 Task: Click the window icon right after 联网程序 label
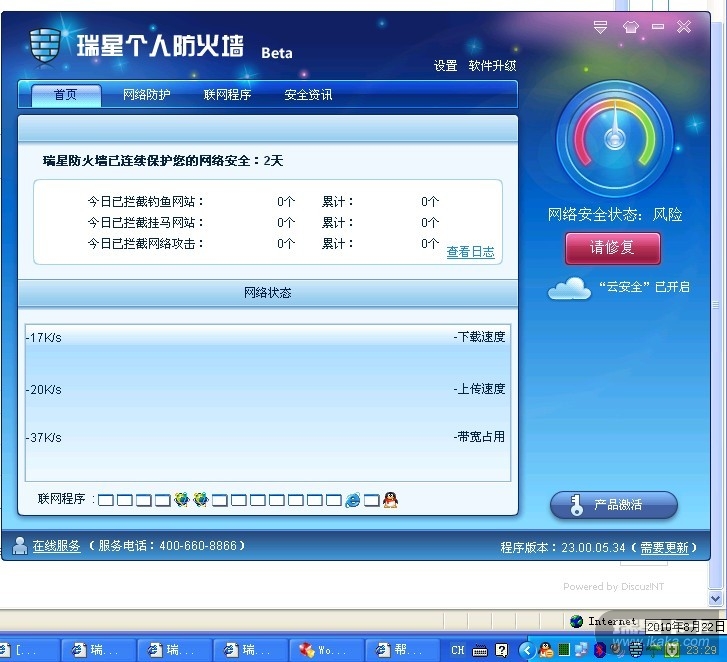(106, 500)
